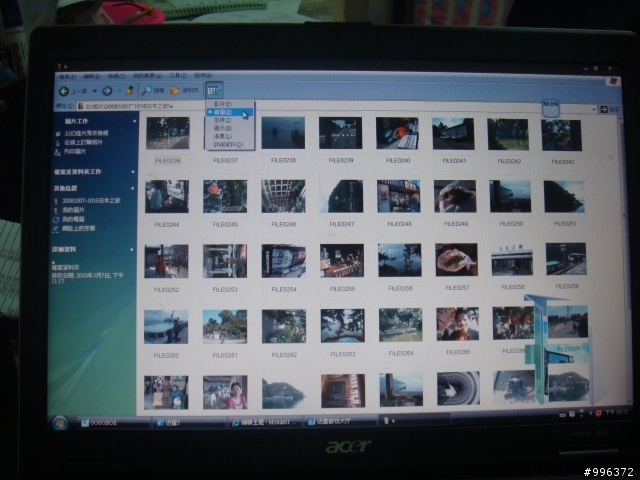Open the 編輯(E) menu
Image resolution: width=640 pixels, height=480 pixels.
coord(91,76)
